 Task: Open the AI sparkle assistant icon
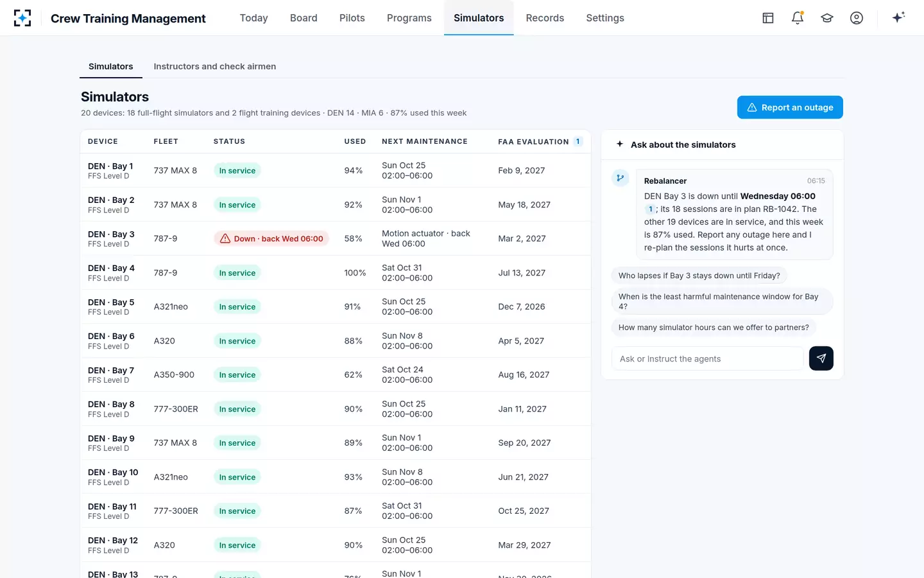coord(898,17)
